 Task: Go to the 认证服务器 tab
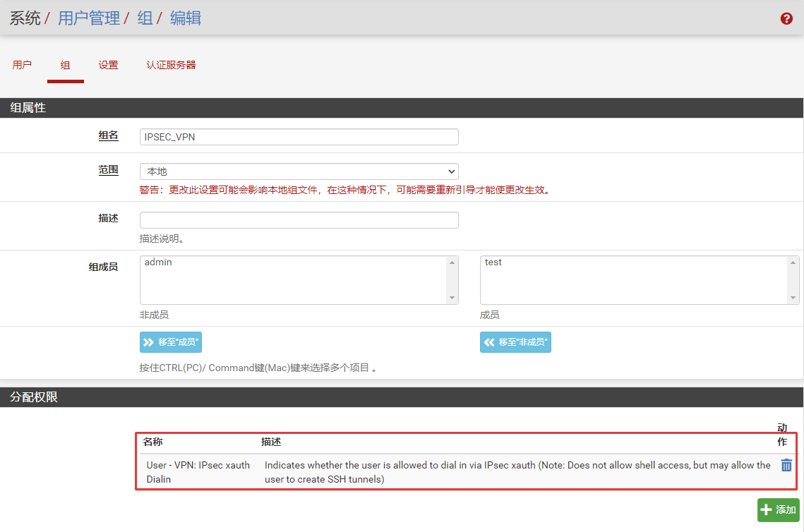click(171, 65)
